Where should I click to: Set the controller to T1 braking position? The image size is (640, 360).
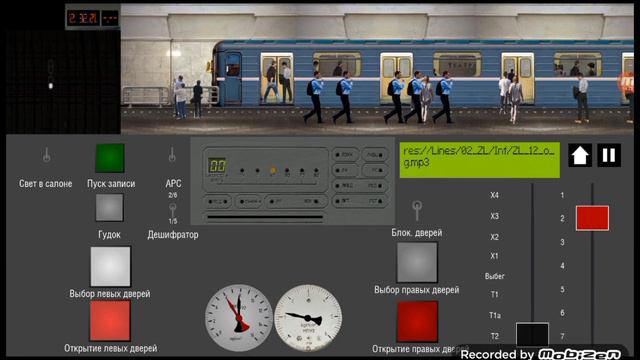[x=494, y=294]
